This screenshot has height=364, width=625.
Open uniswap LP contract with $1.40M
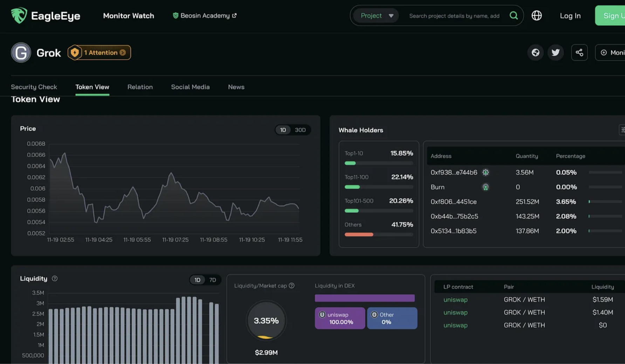click(455, 312)
